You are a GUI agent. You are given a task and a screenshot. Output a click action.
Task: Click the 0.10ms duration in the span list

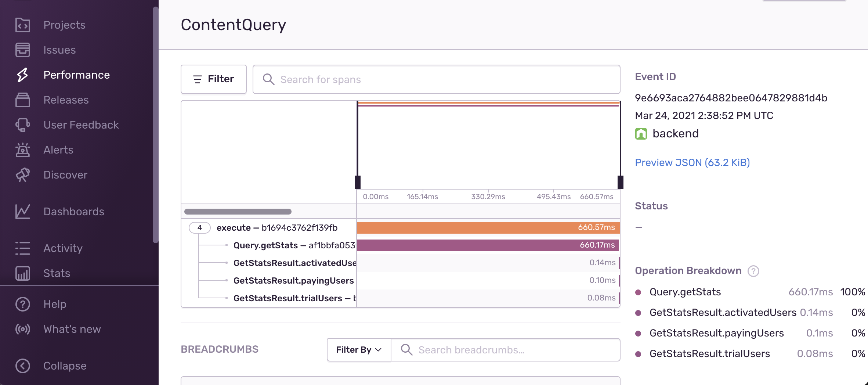pos(603,280)
